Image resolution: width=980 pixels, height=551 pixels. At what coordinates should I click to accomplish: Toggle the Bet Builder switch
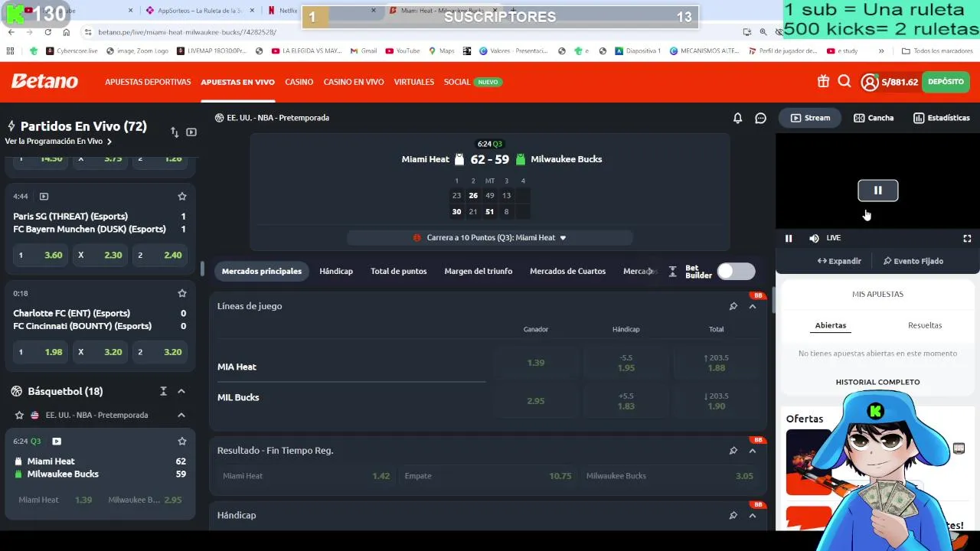click(x=736, y=271)
